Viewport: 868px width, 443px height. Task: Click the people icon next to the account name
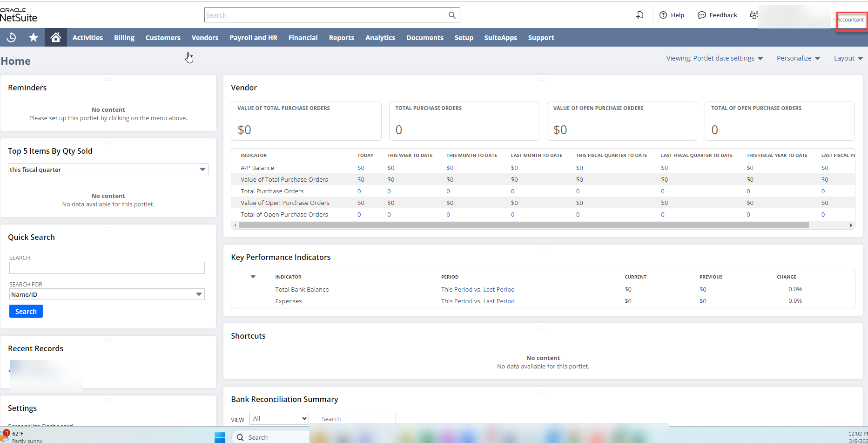(754, 15)
